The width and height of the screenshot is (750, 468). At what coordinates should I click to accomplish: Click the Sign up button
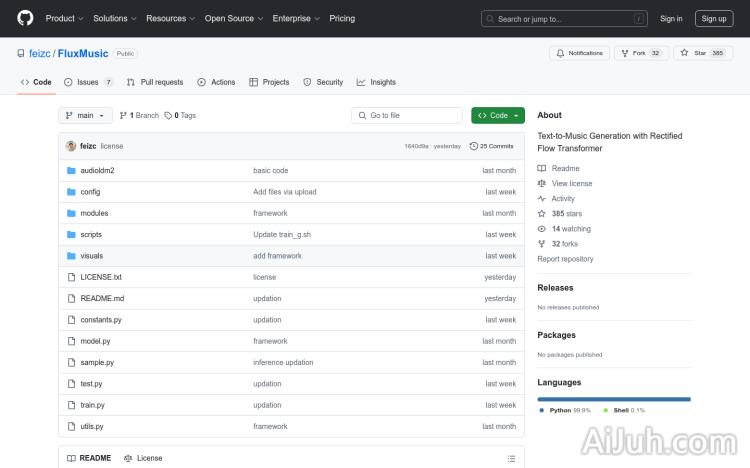pyautogui.click(x=714, y=18)
